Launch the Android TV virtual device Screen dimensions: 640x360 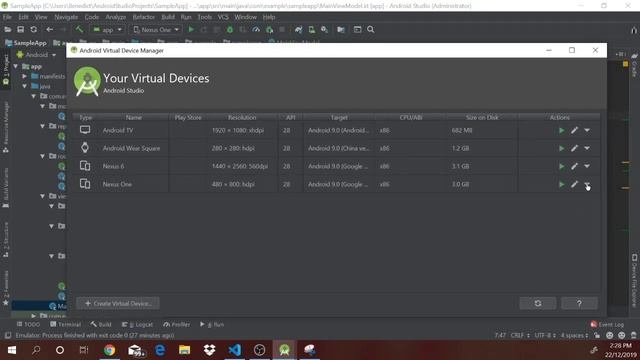(x=562, y=130)
